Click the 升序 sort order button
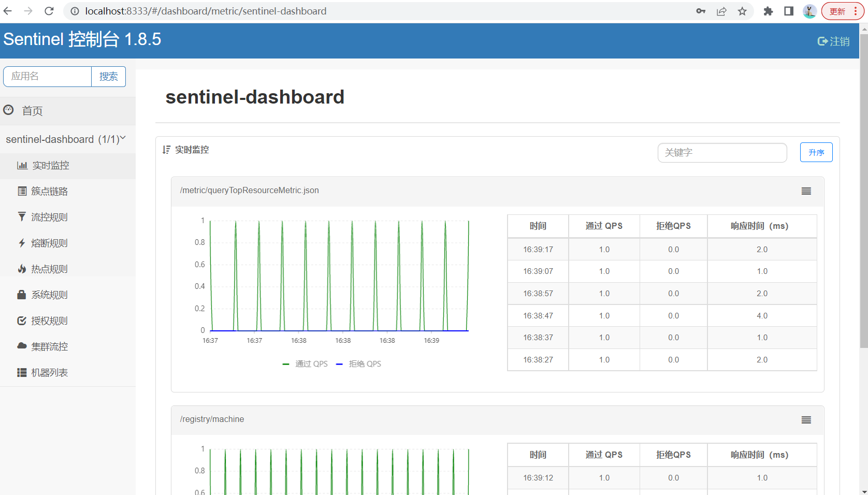The width and height of the screenshot is (868, 495). [816, 152]
